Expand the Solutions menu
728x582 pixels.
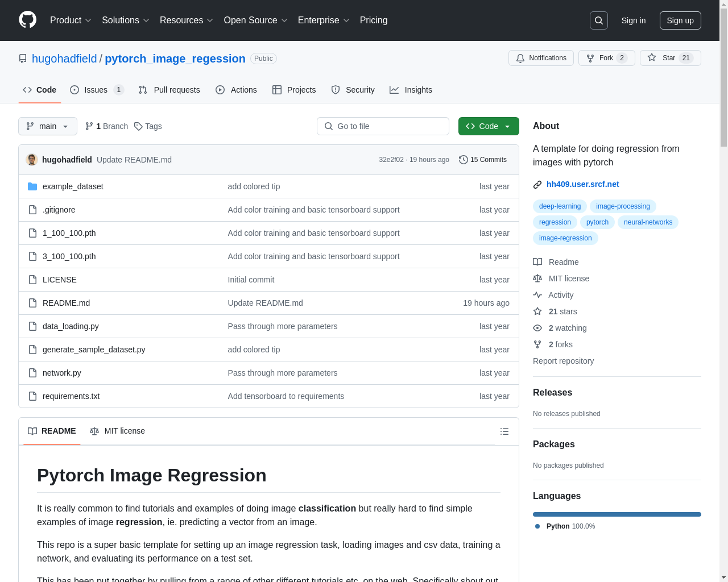point(126,20)
